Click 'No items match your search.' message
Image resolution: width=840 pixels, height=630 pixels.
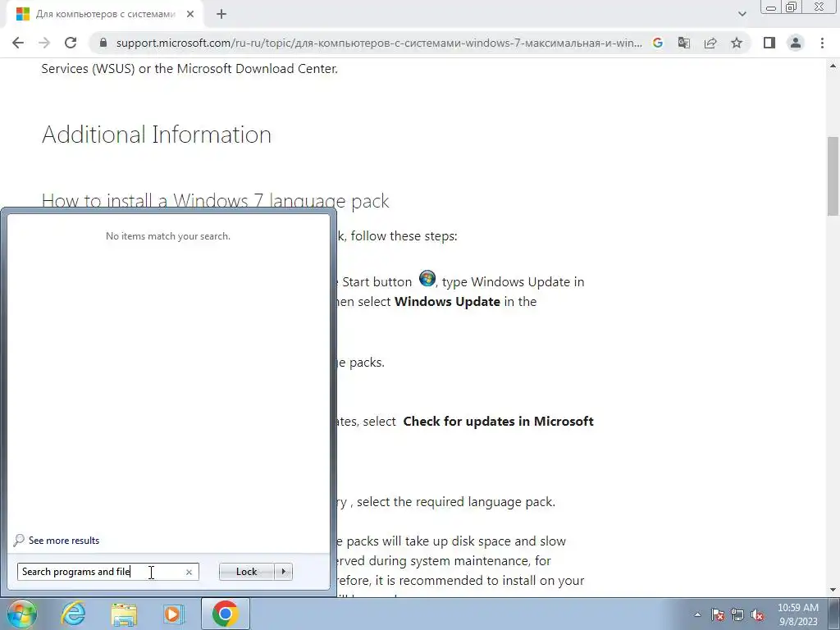point(168,236)
